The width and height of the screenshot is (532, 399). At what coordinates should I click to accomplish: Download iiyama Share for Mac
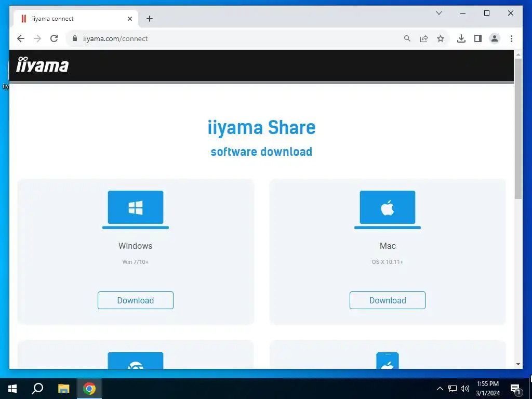click(x=388, y=300)
